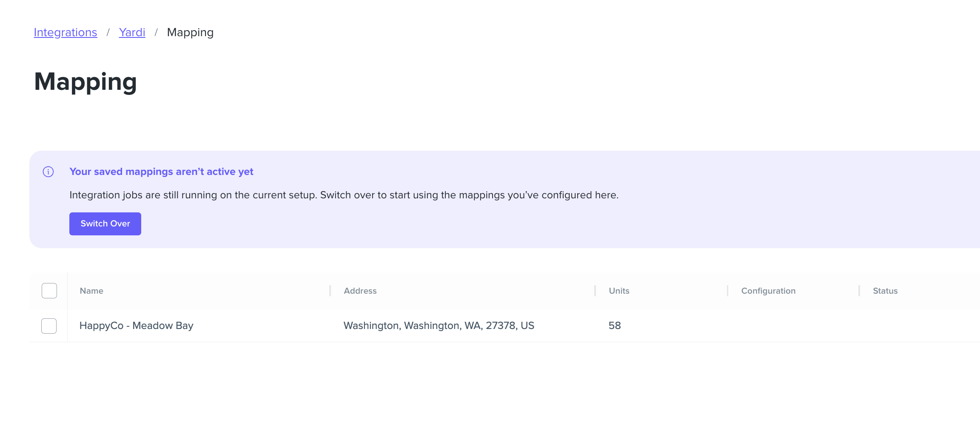Click the "Your saved mappings aren't active yet" title
Screen dimensions: 980x432
click(x=161, y=172)
